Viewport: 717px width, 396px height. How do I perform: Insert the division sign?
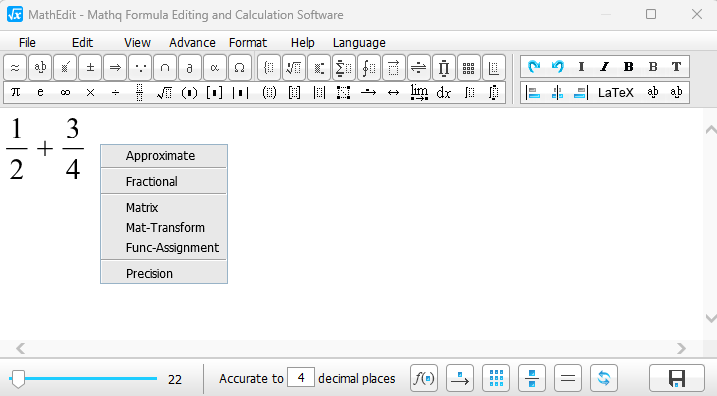click(115, 93)
